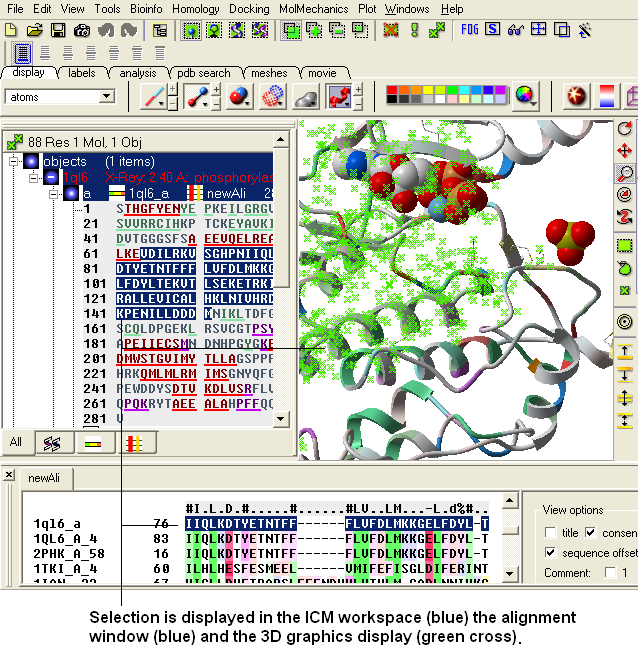Select the newAli alignment tab
This screenshot has height=656, width=638.
45,478
